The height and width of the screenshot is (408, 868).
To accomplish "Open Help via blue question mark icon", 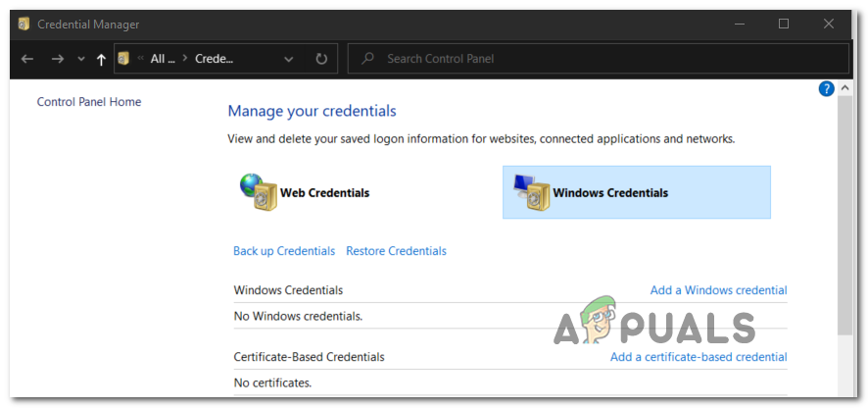I will point(826,89).
